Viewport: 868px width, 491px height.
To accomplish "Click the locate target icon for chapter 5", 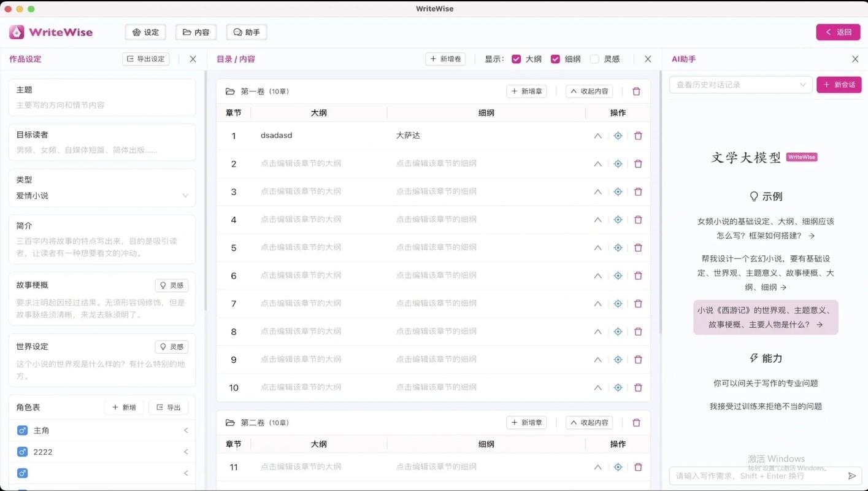I will click(x=618, y=247).
